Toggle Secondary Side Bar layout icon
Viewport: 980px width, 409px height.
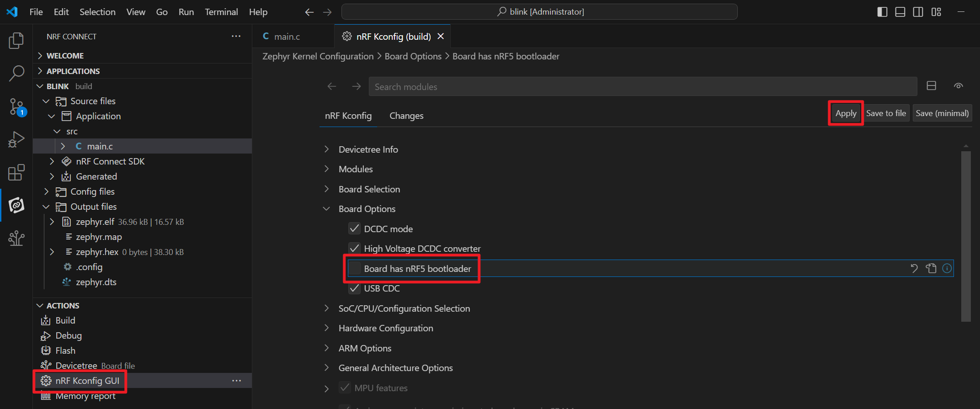click(918, 12)
